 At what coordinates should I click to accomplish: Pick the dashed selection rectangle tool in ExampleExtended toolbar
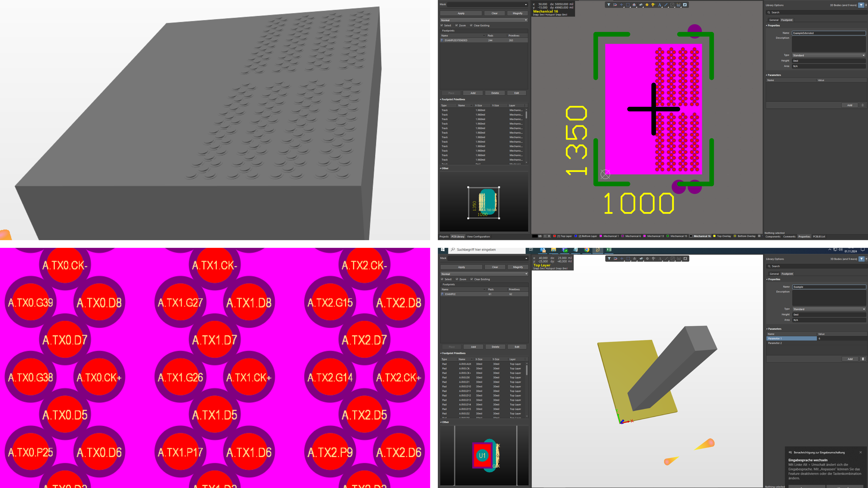(628, 5)
